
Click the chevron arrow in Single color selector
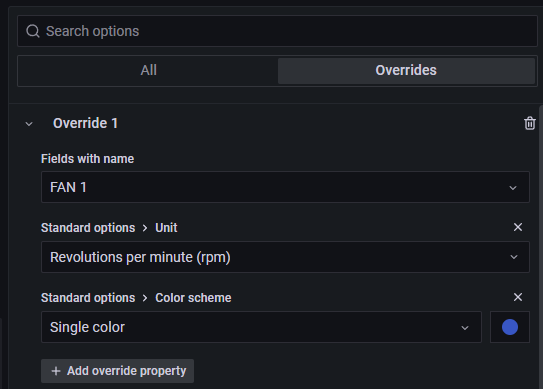point(465,328)
